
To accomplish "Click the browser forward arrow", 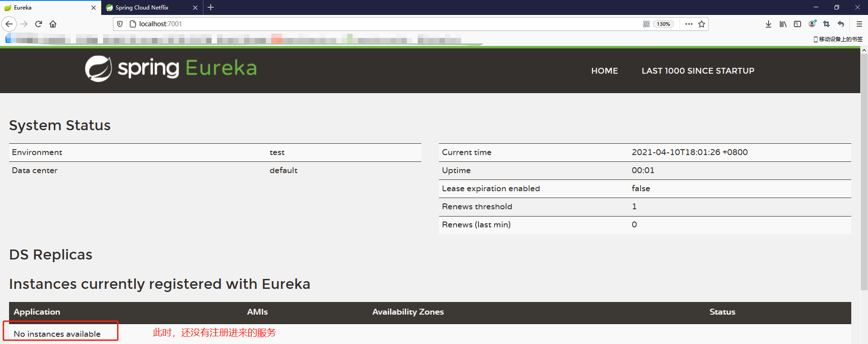I will click(x=24, y=24).
